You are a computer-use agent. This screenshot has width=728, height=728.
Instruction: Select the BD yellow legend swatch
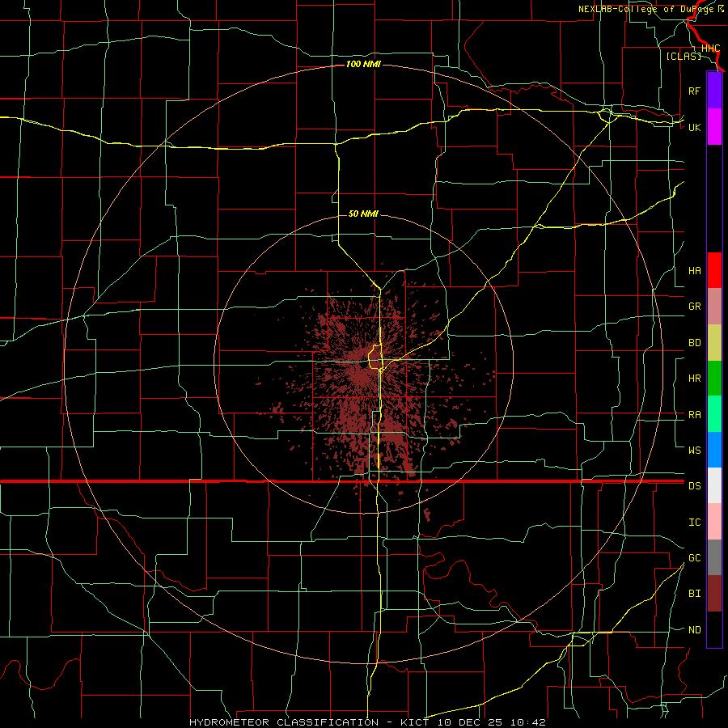[714, 343]
